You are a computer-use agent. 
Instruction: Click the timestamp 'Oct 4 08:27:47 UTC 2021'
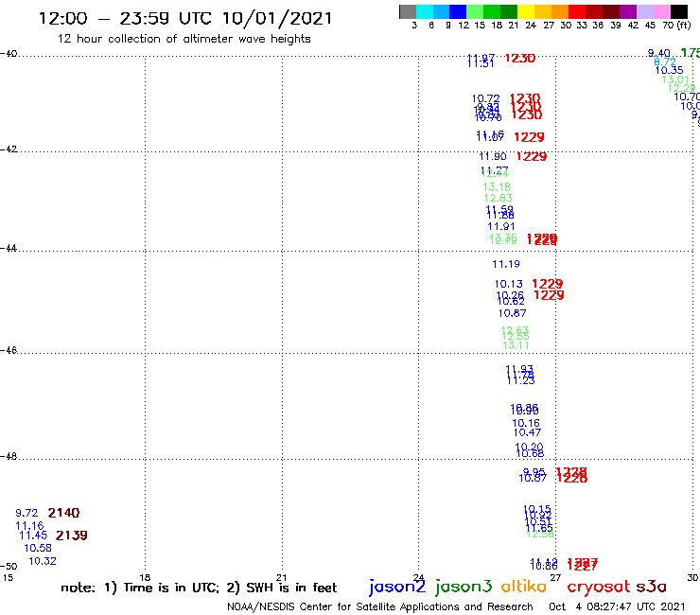tap(617, 606)
